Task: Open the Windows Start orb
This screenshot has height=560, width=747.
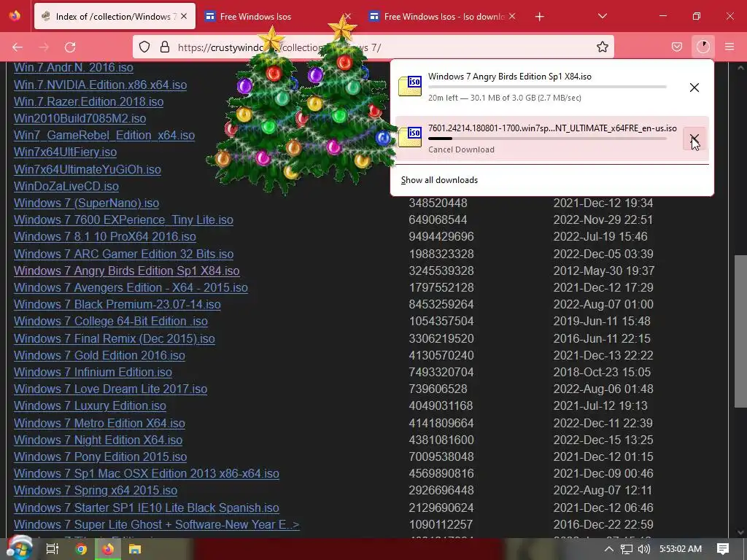Action: (19, 548)
